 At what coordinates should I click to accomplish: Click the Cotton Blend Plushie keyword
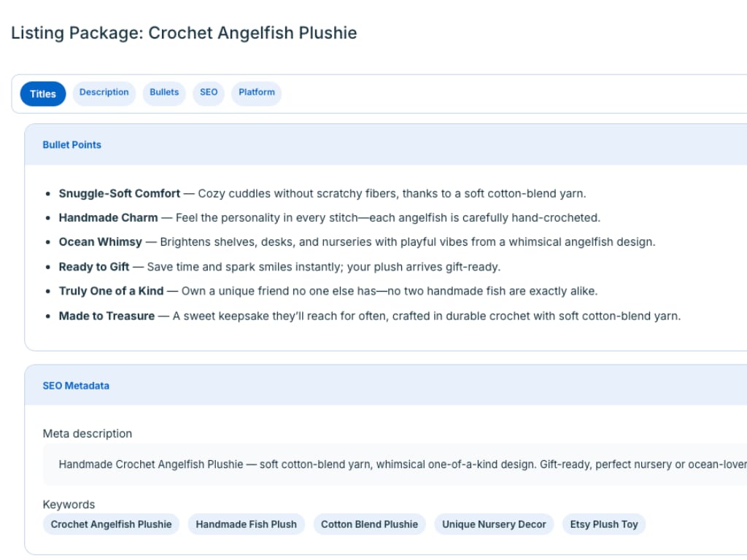click(369, 524)
